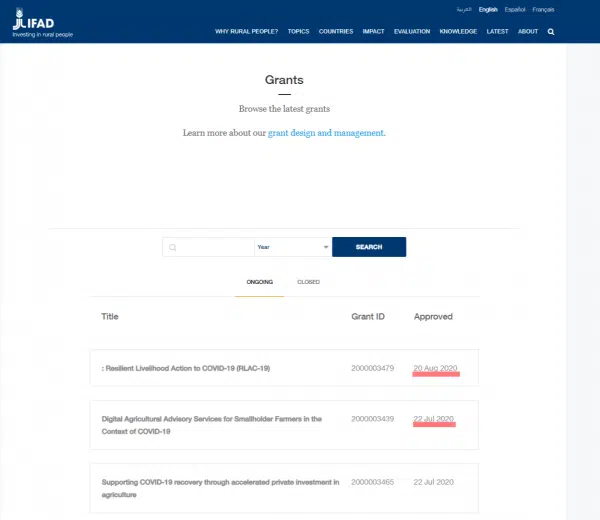
Task: Select the ONGOING tab
Action: 260,282
